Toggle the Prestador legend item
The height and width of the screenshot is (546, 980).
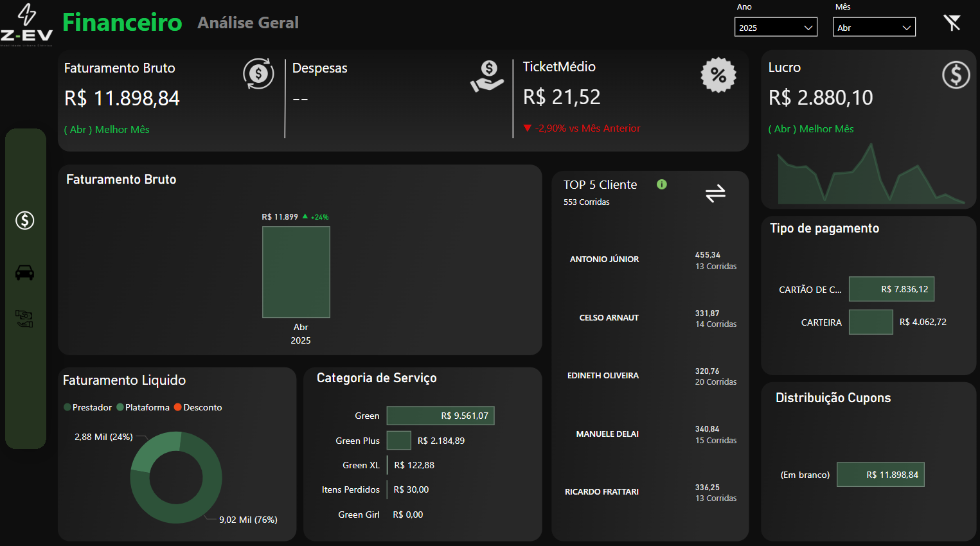[88, 407]
